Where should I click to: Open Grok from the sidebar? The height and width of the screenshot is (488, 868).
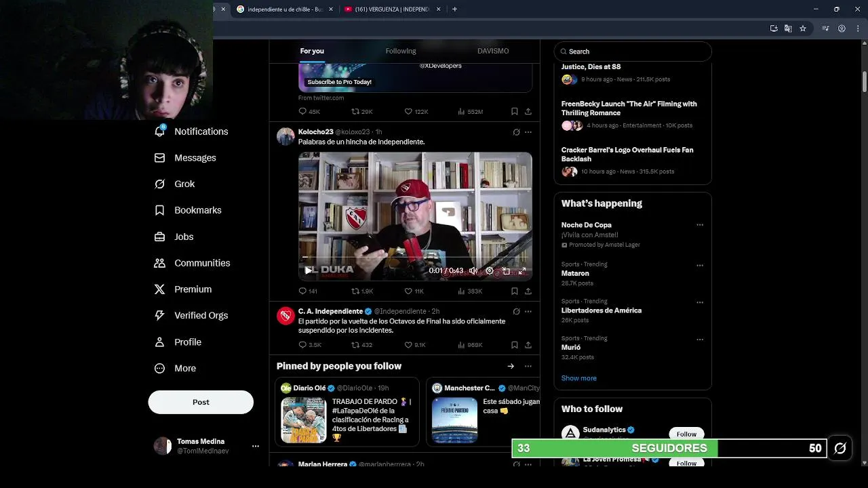pyautogui.click(x=174, y=184)
